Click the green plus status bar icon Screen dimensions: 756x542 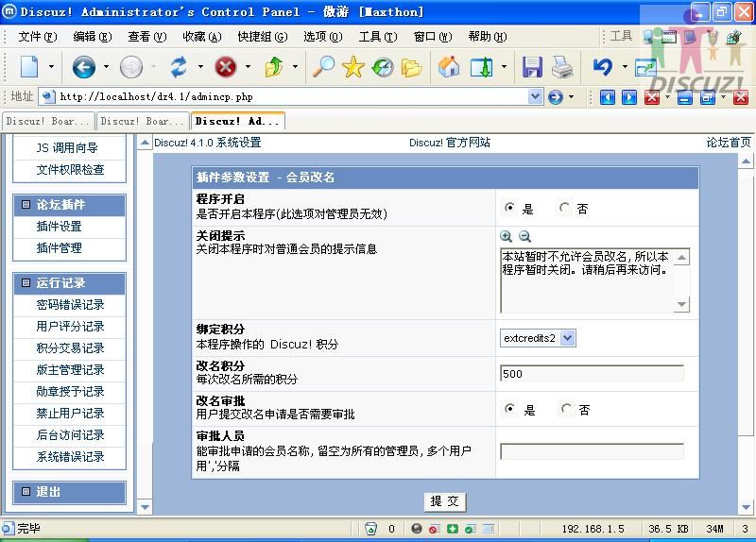click(x=453, y=529)
